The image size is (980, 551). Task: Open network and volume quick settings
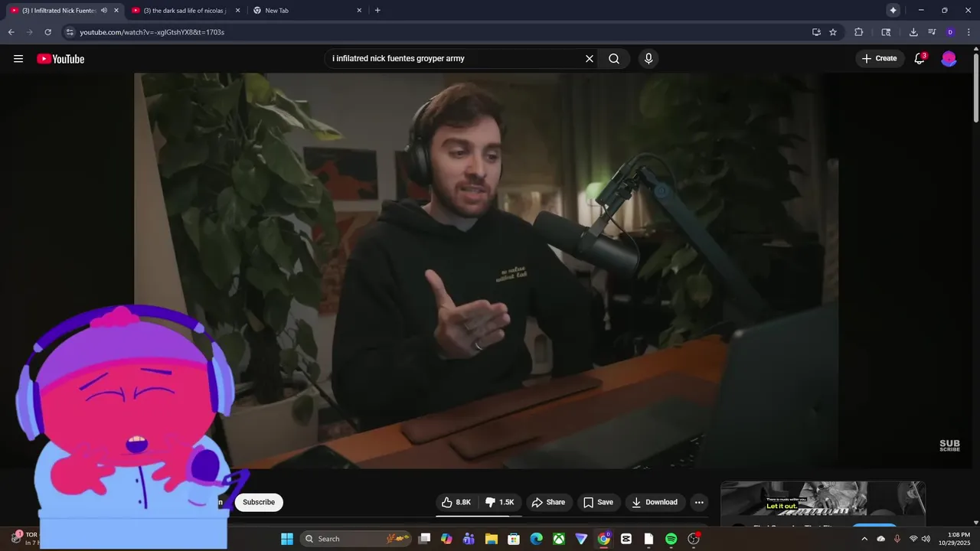pos(920,539)
